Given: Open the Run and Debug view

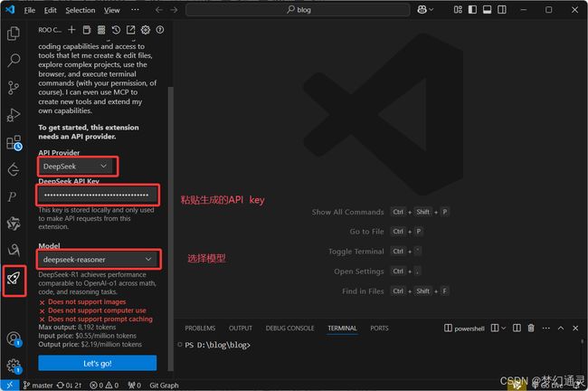Looking at the screenshot, I should point(14,115).
